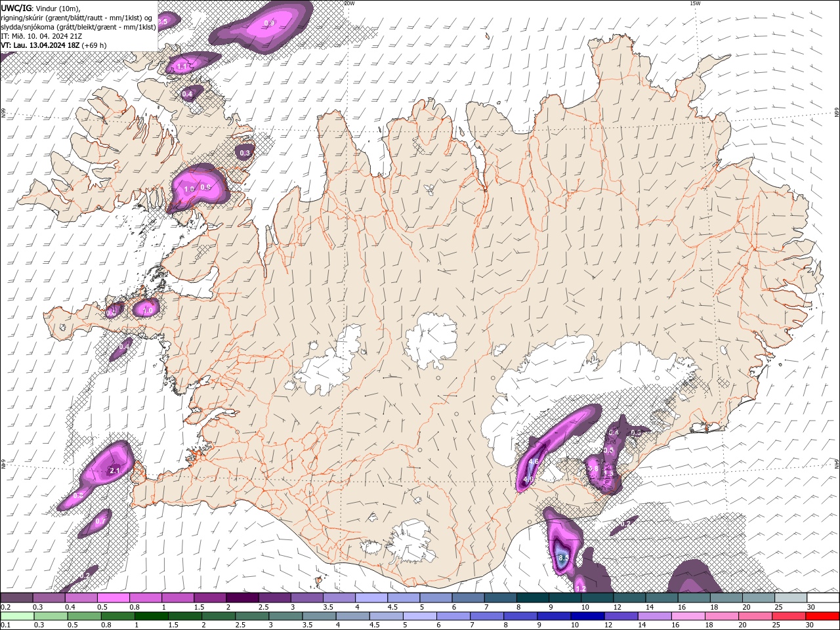Select the bright red swatch ending the bottom legend row

[x=822, y=616]
